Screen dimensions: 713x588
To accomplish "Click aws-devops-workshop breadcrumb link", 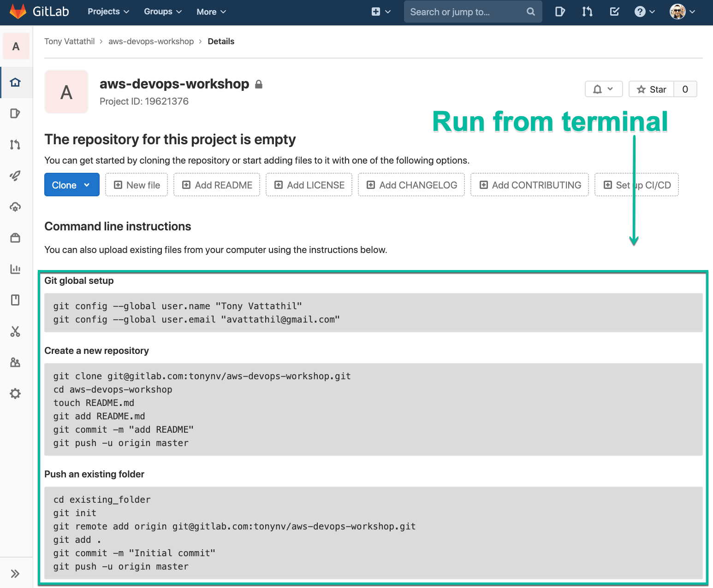I will (151, 41).
